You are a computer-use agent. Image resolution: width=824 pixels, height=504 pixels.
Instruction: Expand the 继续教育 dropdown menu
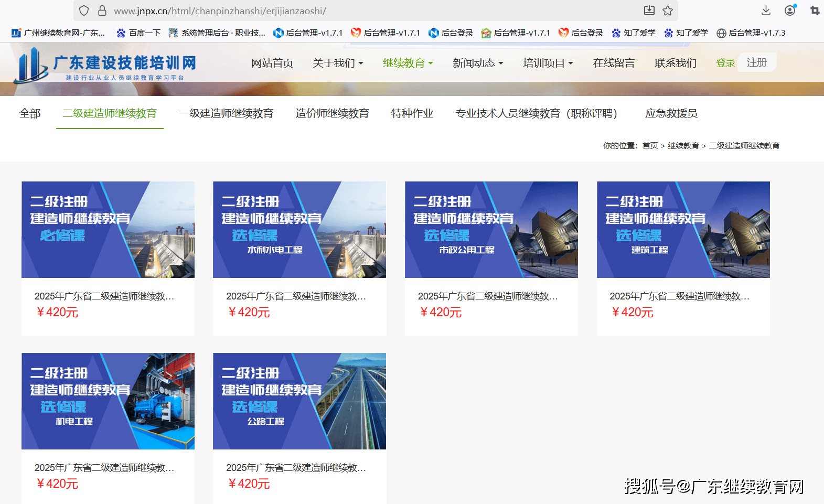[408, 63]
